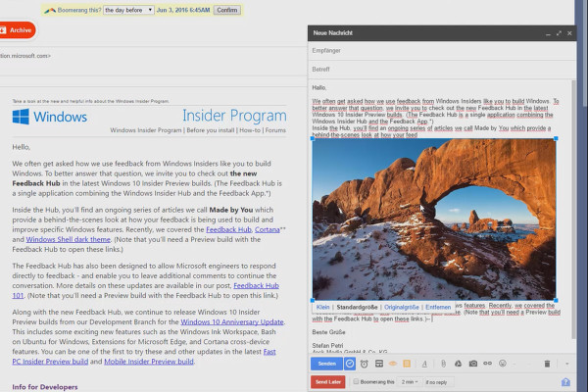
Task: Open the Feedback Hub 101 link
Action: [256, 286]
